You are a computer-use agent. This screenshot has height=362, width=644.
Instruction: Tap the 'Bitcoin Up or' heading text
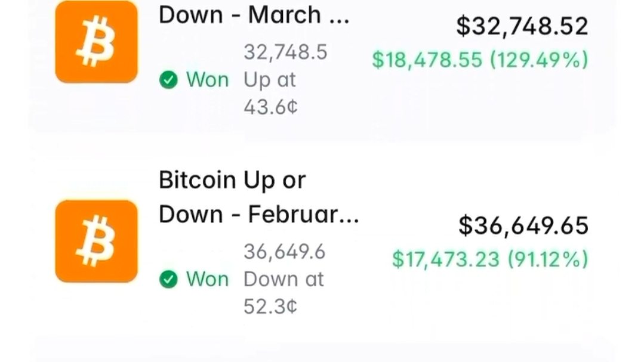232,180
